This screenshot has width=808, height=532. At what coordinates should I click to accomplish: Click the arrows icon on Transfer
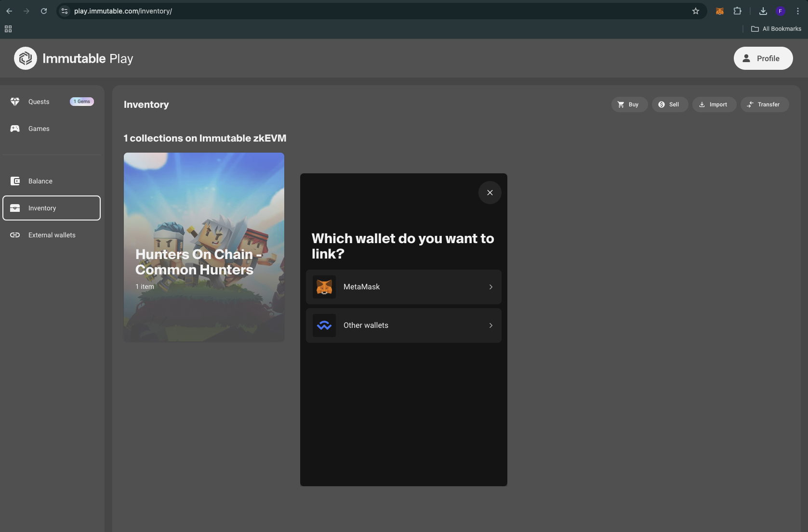point(750,104)
